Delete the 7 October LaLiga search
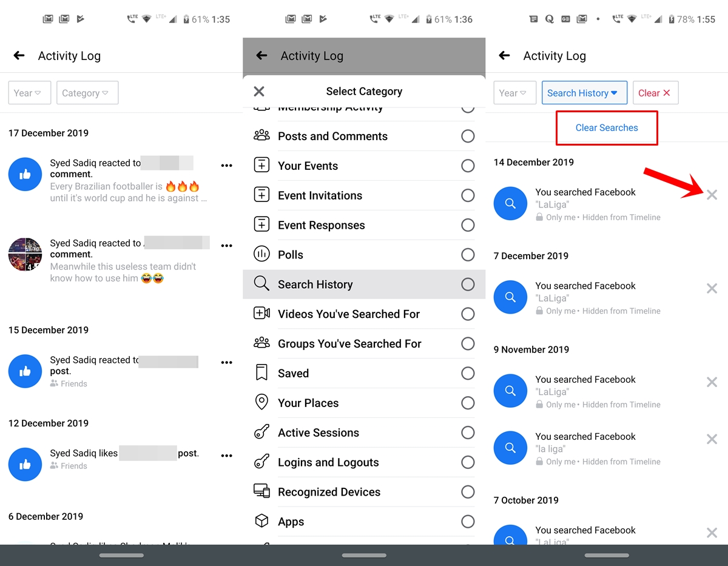Viewport: 728px width, 566px height. 712,533
